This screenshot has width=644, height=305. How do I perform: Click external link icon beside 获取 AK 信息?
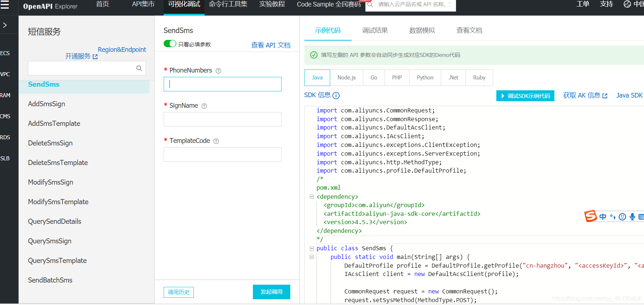pyautogui.click(x=605, y=96)
